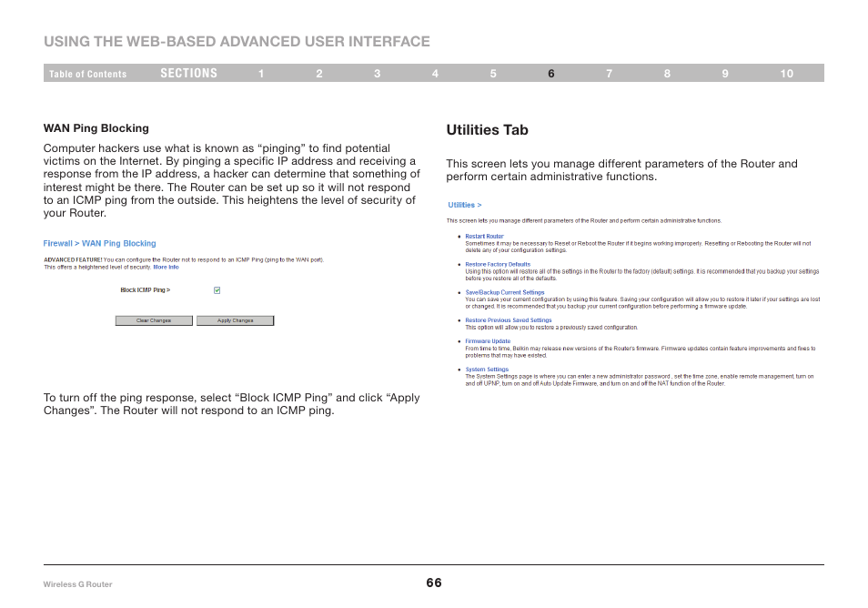The image size is (868, 608).
Task: Jump to section 8
Action: point(667,74)
